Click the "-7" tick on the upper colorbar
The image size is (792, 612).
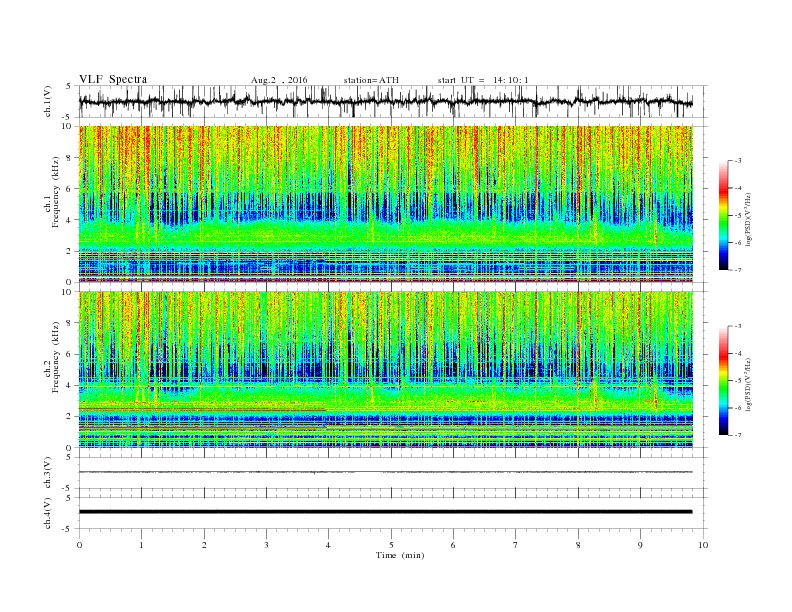click(x=738, y=270)
